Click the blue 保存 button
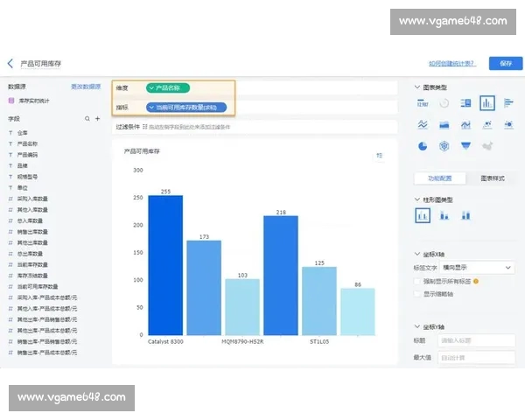The height and width of the screenshot is (420, 525). [505, 63]
